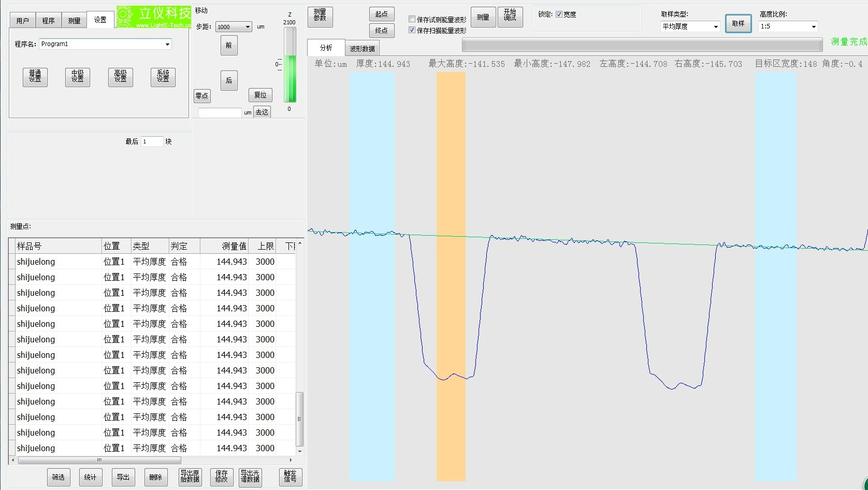The height and width of the screenshot is (490, 868).
Task: Click the 取样 sample button
Action: [x=738, y=24]
